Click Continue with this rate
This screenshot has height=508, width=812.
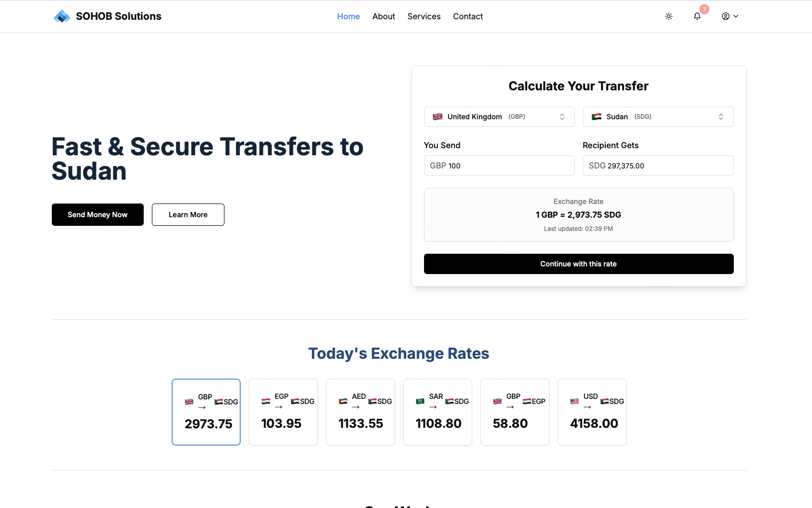click(578, 263)
